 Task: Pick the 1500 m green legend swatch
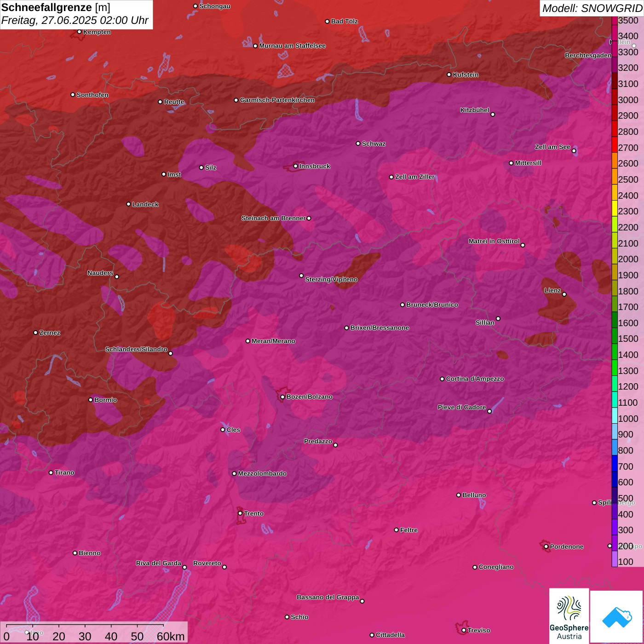coord(615,335)
